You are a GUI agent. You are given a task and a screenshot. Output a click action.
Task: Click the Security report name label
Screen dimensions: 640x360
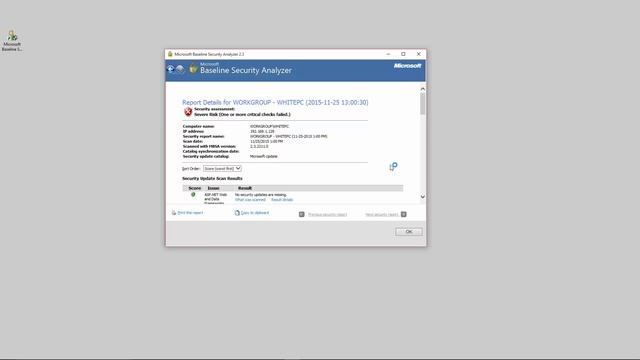tap(203, 136)
